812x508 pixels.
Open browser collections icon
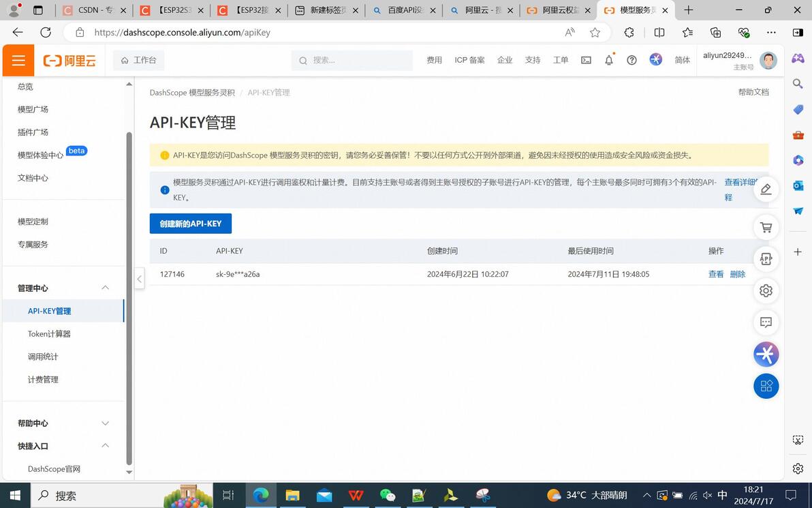point(716,33)
